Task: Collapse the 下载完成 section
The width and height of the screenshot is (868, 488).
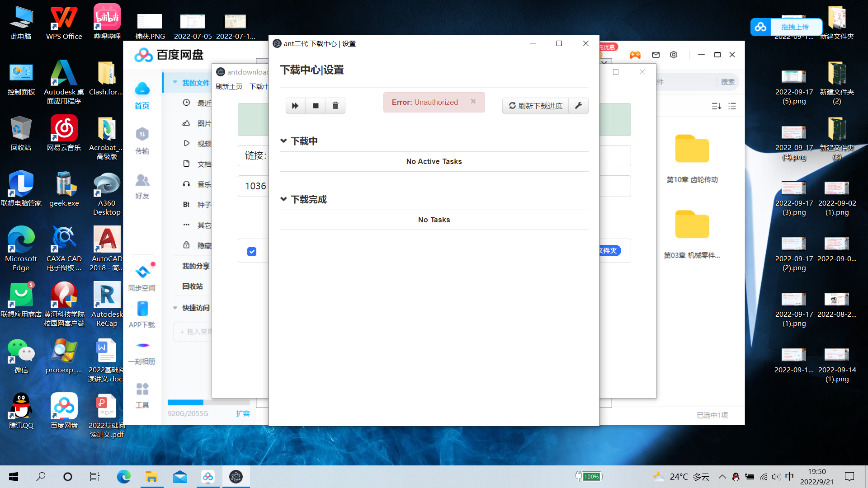Action: point(283,199)
